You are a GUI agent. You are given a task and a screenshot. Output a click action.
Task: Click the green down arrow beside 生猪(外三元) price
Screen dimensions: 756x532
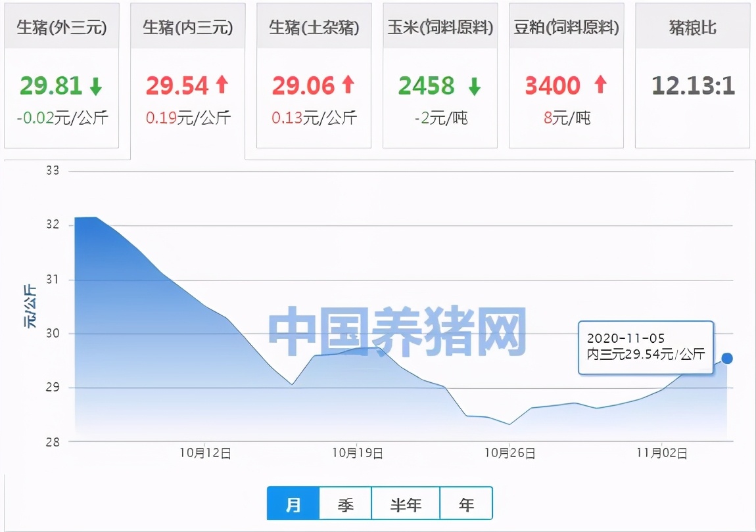pos(95,85)
